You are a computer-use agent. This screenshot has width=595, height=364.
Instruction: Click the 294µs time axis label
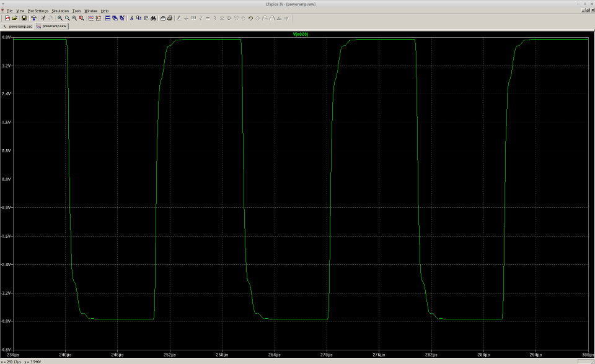coord(535,355)
